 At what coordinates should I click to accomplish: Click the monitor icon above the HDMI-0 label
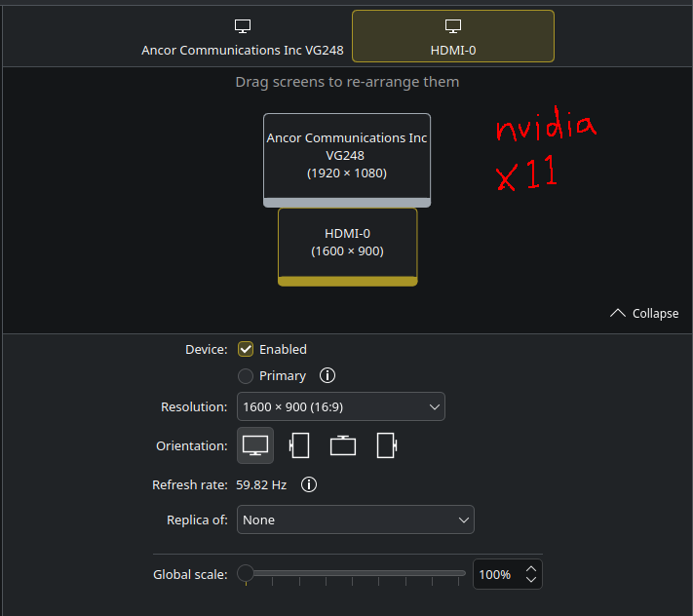click(x=452, y=26)
